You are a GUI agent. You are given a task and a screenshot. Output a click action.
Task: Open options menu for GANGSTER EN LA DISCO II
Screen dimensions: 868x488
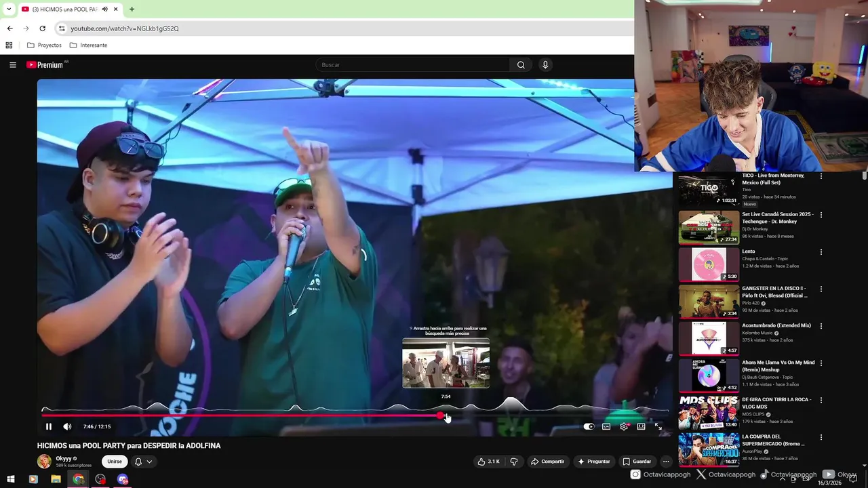pos(821,289)
